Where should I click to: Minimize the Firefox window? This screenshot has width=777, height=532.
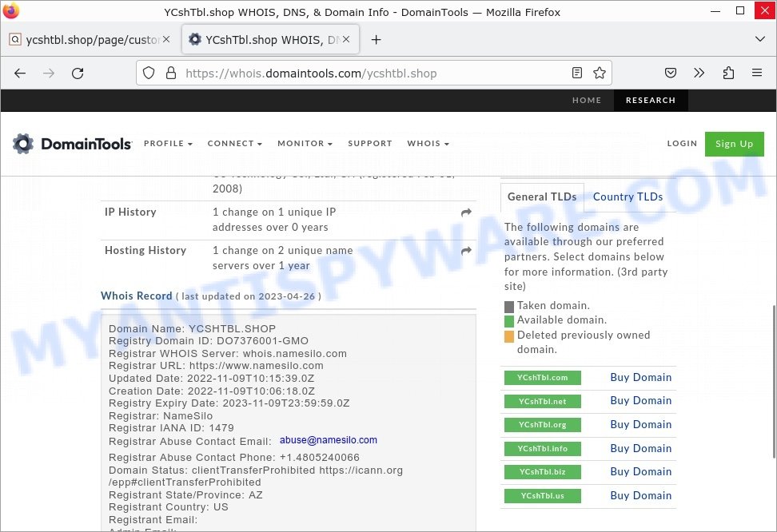715,11
